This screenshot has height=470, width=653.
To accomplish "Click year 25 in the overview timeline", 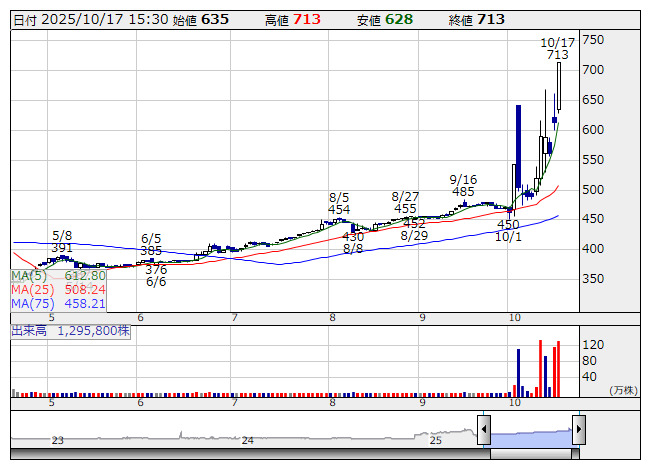I will [436, 440].
